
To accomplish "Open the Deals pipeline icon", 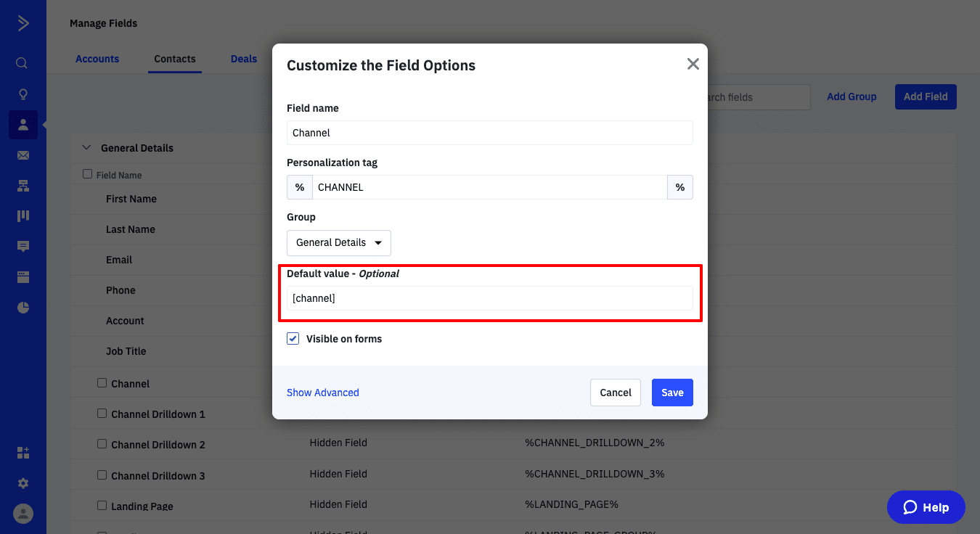I will [23, 216].
